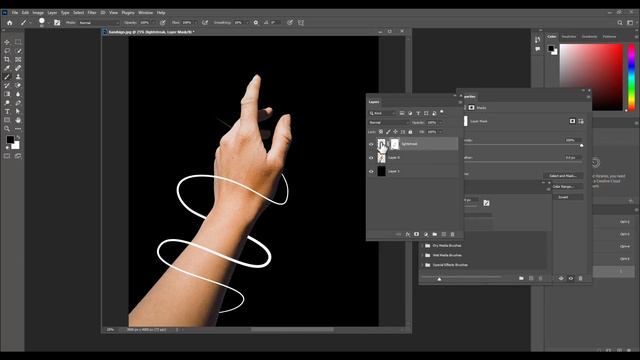
Task: Open the brush Mode dropdown
Action: pos(99,23)
